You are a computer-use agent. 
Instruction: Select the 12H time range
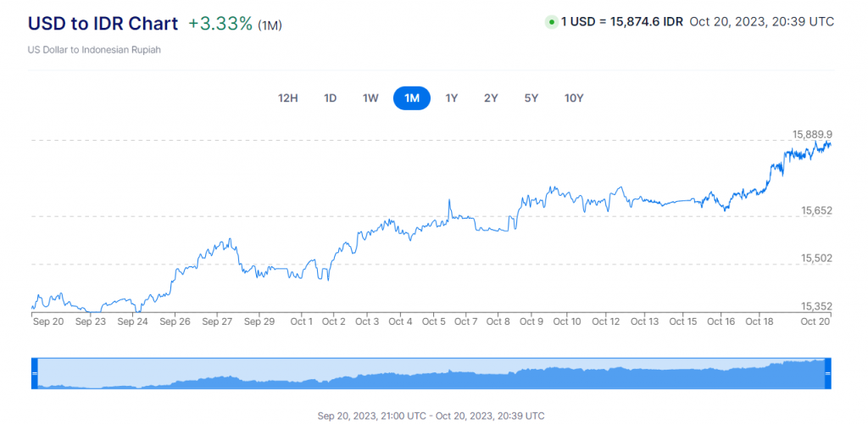tap(288, 98)
